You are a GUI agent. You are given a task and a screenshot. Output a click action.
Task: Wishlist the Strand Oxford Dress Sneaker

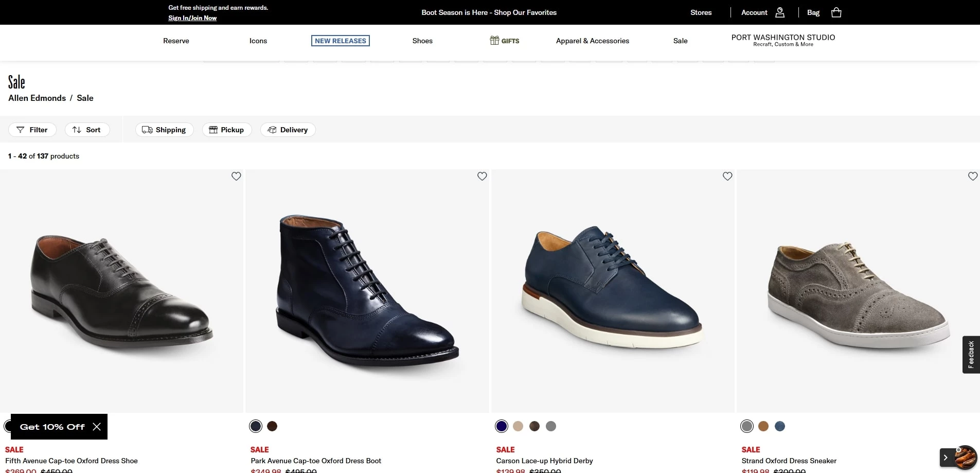pos(972,176)
